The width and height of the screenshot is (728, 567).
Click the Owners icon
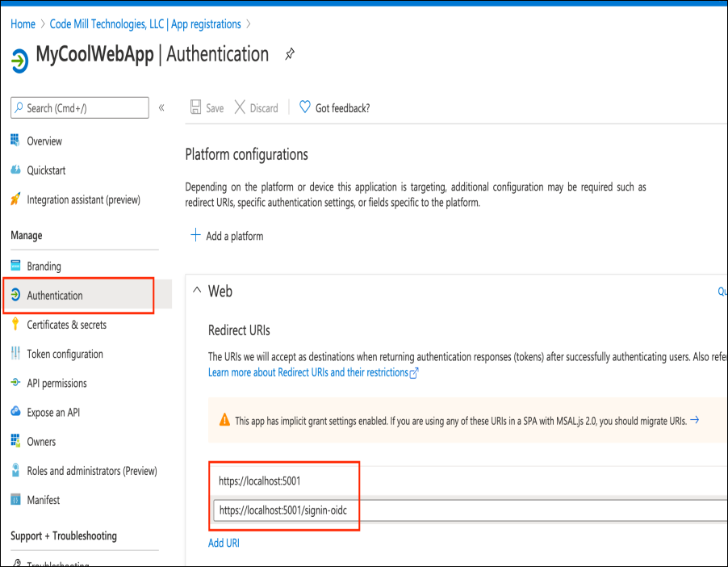(x=15, y=440)
